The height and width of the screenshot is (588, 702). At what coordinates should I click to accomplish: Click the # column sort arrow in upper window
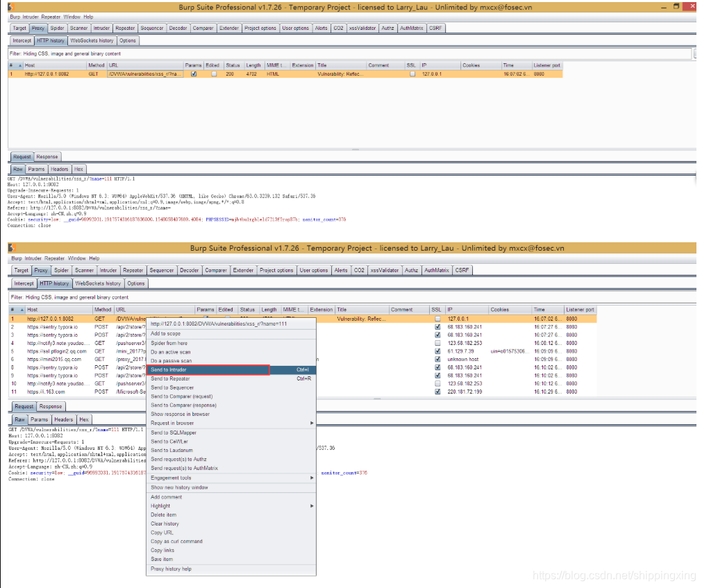[x=19, y=65]
